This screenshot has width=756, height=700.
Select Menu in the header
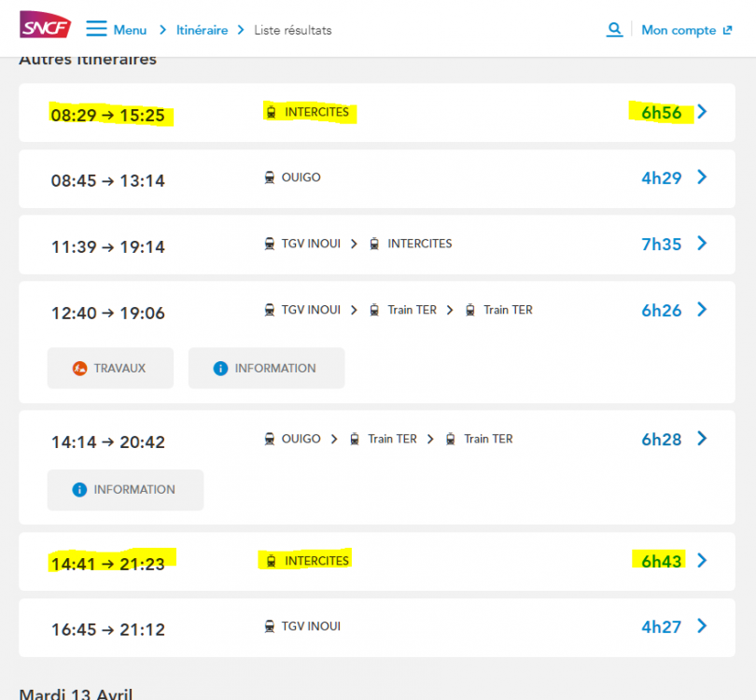pos(130,30)
